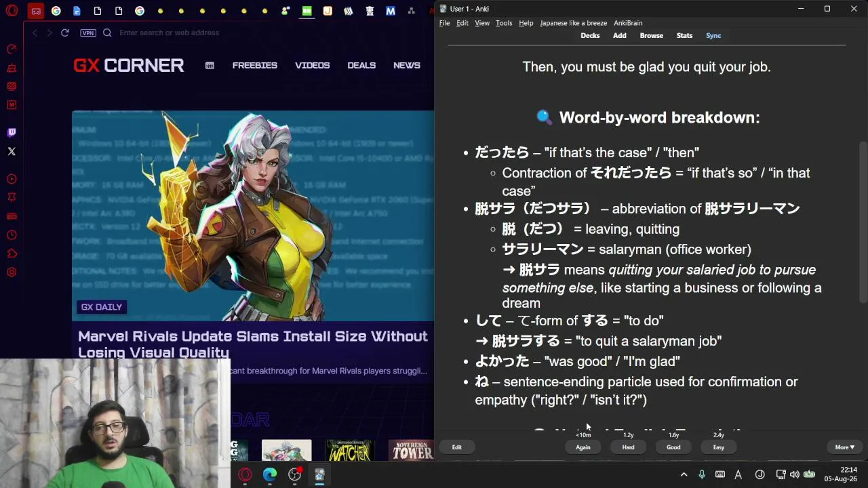Viewport: 868px width, 488px height.
Task: Click Sync in Anki toolbar
Action: (713, 36)
